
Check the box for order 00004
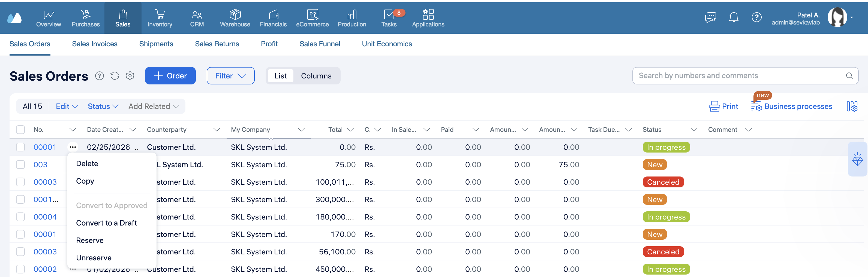(x=20, y=217)
